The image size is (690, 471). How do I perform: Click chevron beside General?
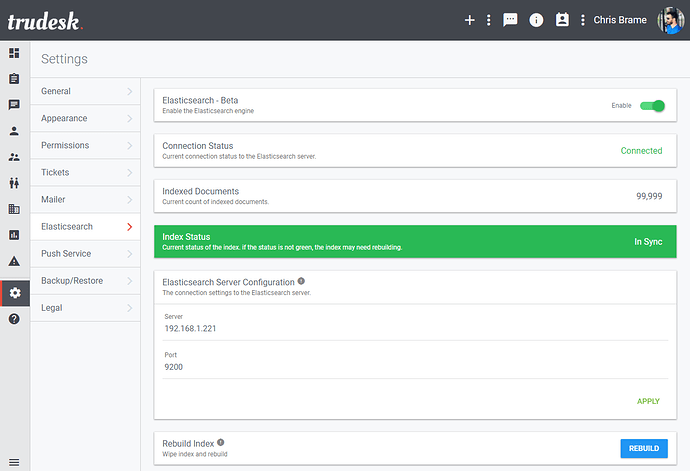[x=129, y=91]
